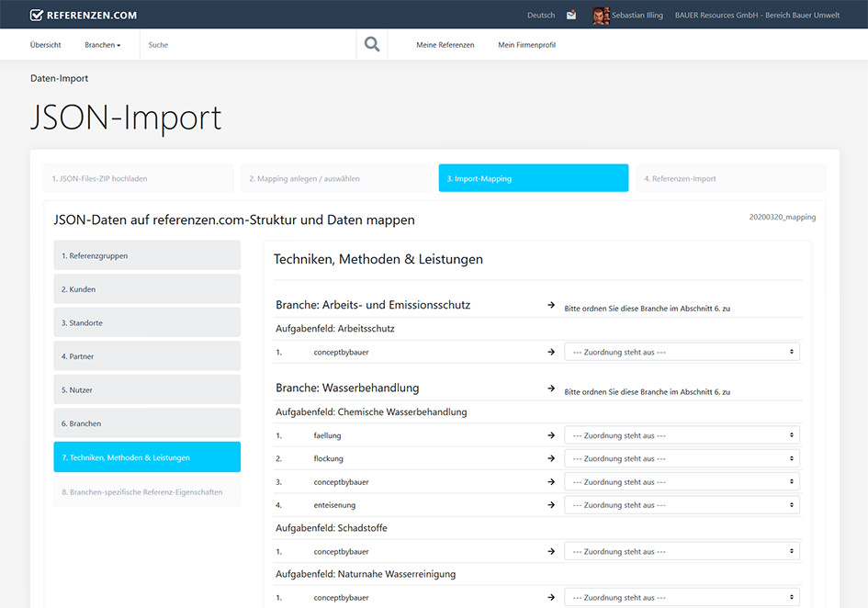Click the magnifying glass search icon
This screenshot has width=868, height=608.
point(372,44)
